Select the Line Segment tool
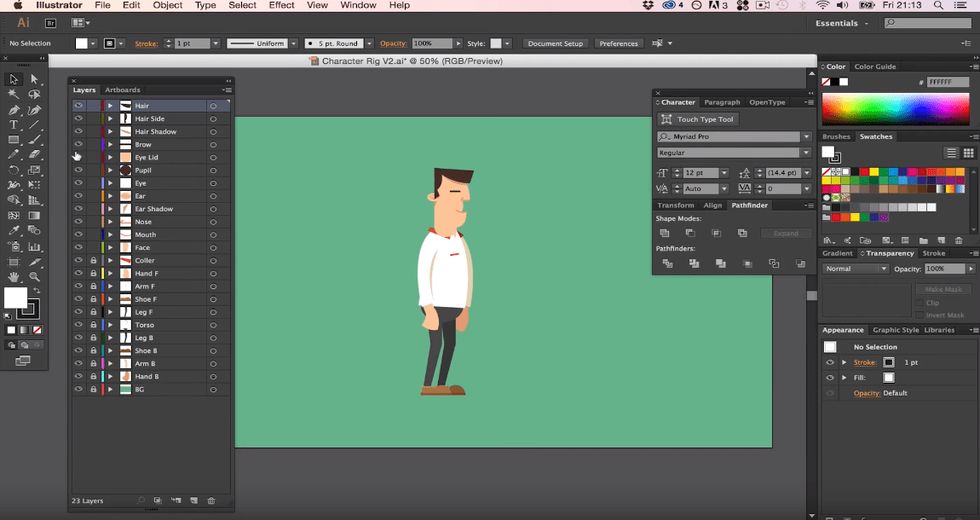The image size is (980, 520). pyautogui.click(x=34, y=125)
